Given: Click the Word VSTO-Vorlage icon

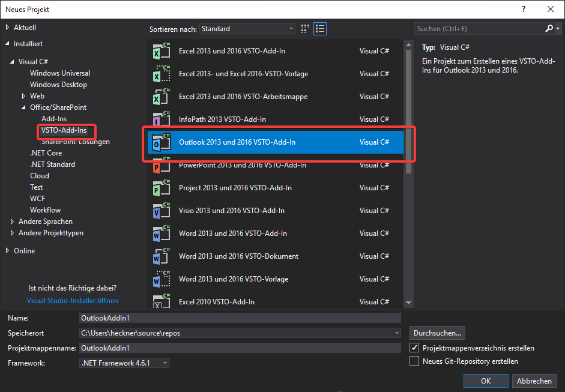Looking at the screenshot, I should tap(161, 279).
